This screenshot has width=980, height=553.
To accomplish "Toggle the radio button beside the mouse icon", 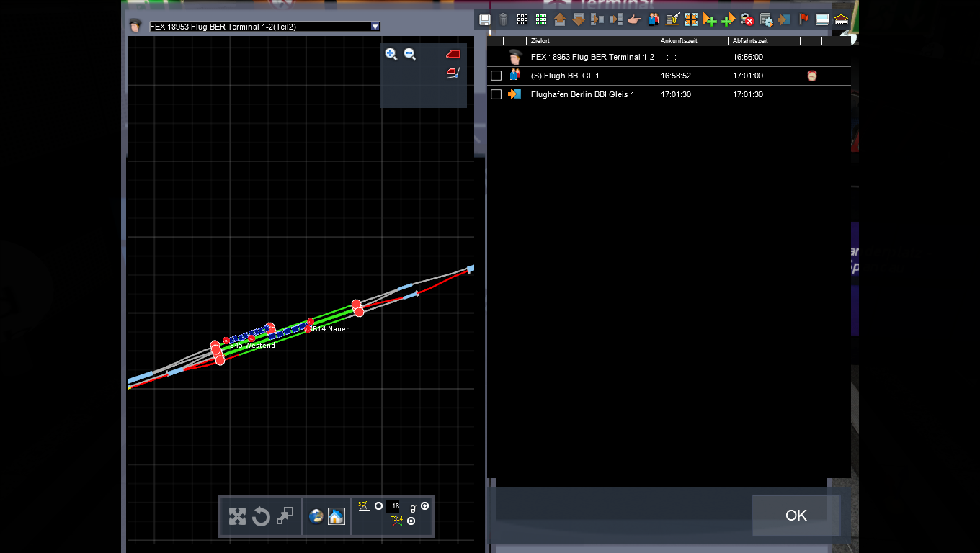I will pyautogui.click(x=424, y=506).
